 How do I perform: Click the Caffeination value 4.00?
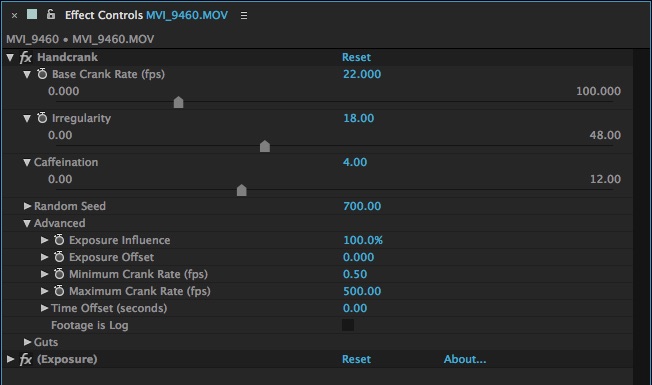pyautogui.click(x=355, y=163)
